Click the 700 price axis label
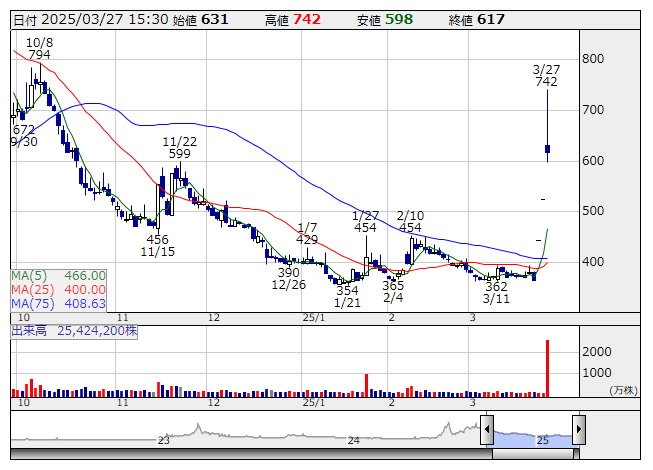The image size is (653, 470). (593, 110)
